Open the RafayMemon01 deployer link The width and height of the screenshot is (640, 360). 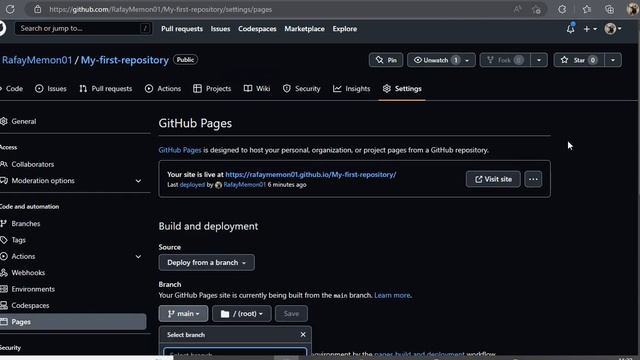[244, 184]
